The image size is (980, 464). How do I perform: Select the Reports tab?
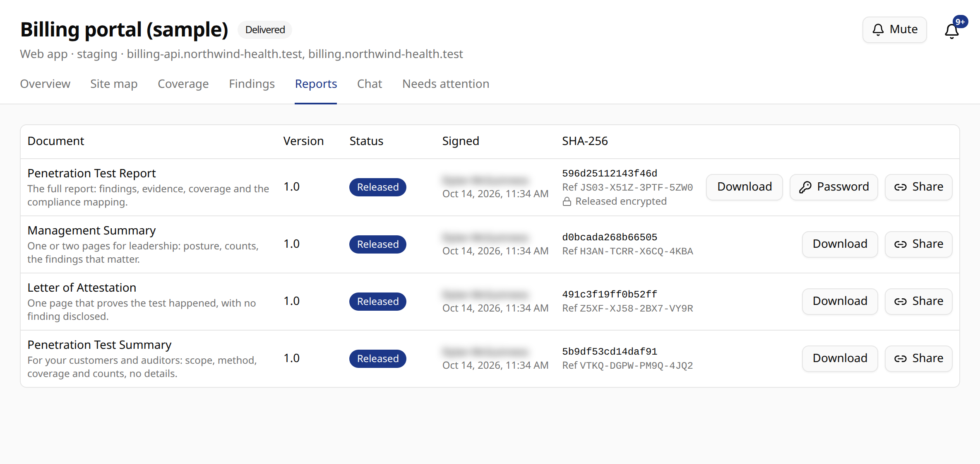coord(316,84)
